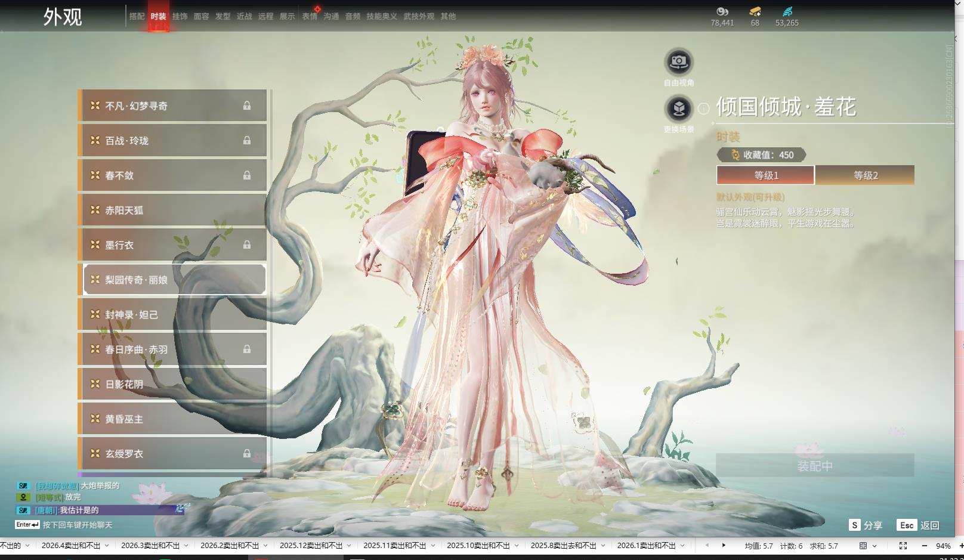Click the flower icon beside 黄昏巫主
Viewport: 964px width, 560px height.
[x=95, y=419]
